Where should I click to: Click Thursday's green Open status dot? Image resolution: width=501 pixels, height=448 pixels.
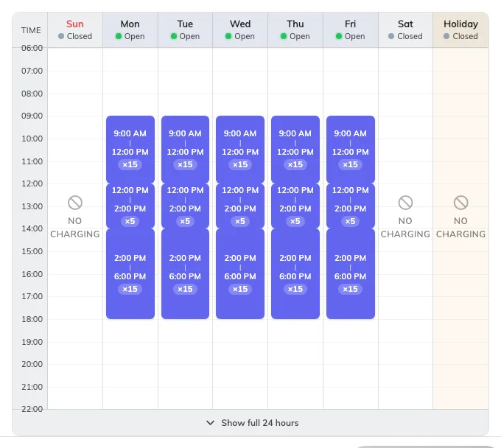284,36
